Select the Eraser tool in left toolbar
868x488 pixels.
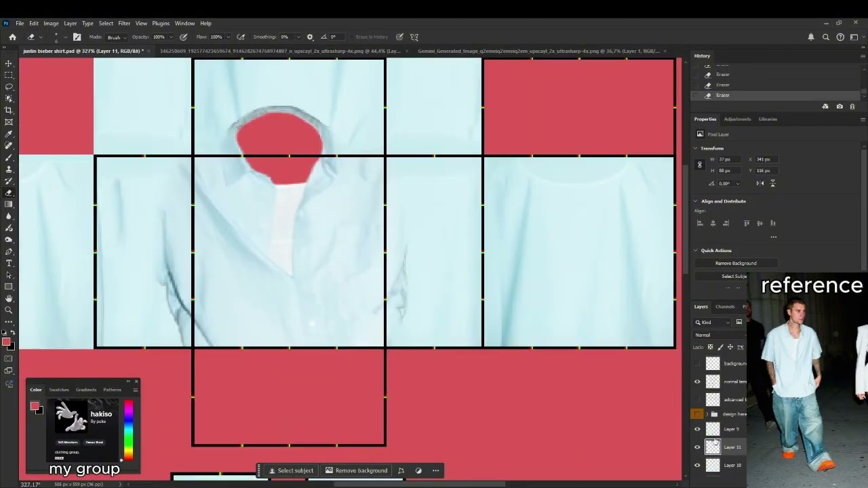pyautogui.click(x=9, y=192)
